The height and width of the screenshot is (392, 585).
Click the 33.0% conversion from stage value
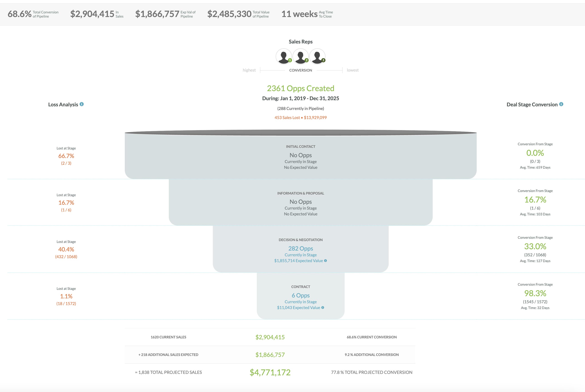coord(535,246)
